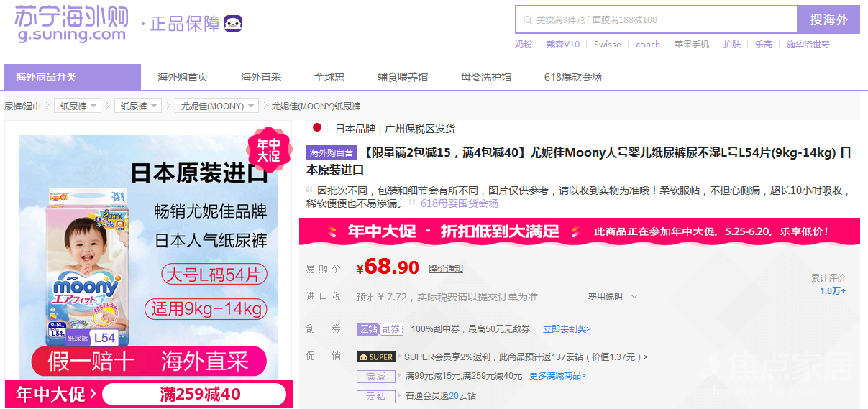Click the 年中大促 pink promo banner
The height and width of the screenshot is (409, 868).
pyautogui.click(x=580, y=231)
